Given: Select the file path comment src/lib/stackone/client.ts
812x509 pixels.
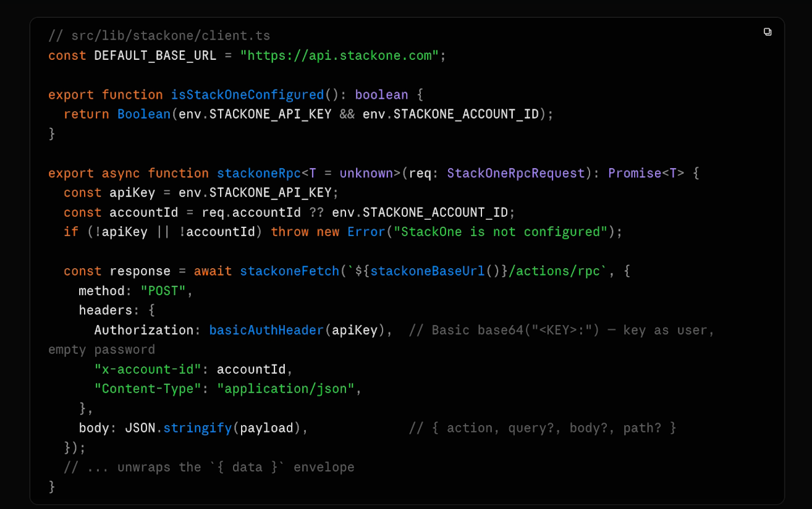Looking at the screenshot, I should coord(159,36).
